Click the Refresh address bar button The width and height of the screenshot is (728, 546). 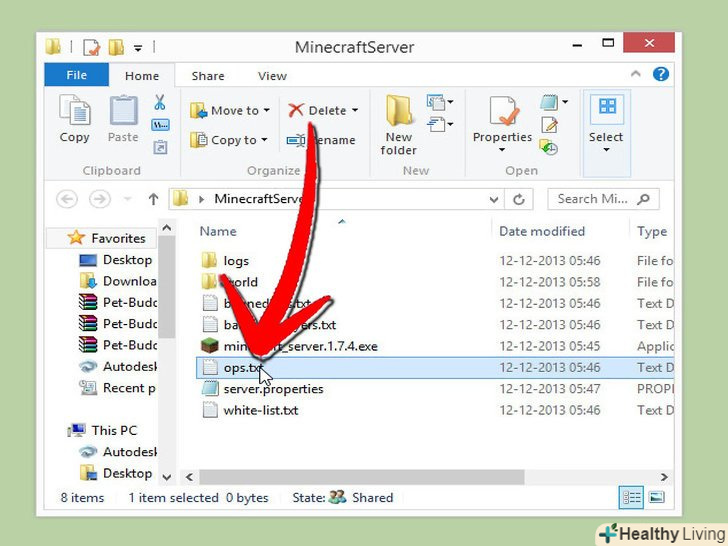coord(519,199)
